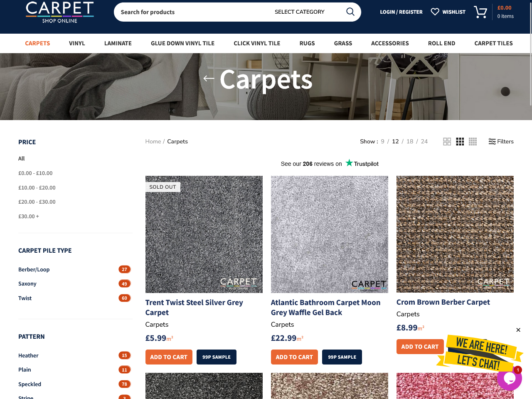Open the Filters panel
This screenshot has height=399, width=532.
click(501, 142)
